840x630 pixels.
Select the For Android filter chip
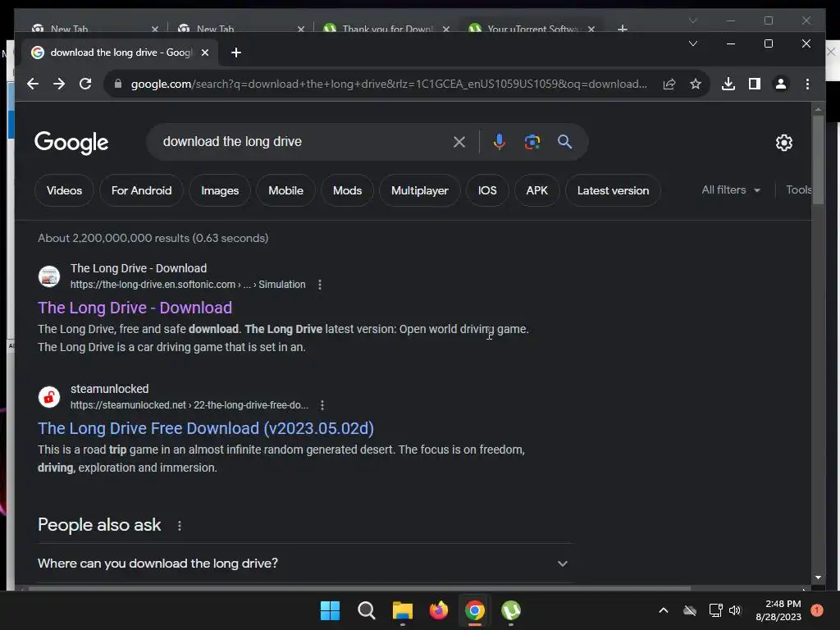pos(141,190)
